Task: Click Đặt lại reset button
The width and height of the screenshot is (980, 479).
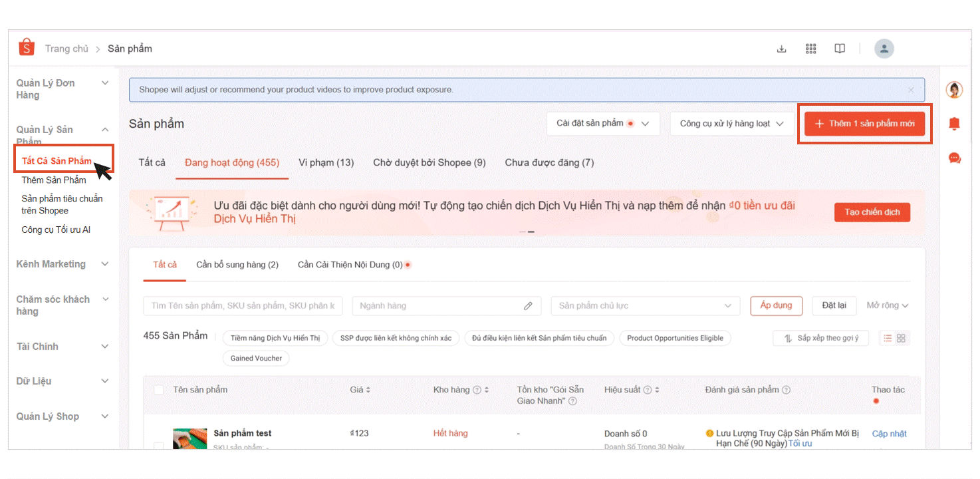Action: 834,305
